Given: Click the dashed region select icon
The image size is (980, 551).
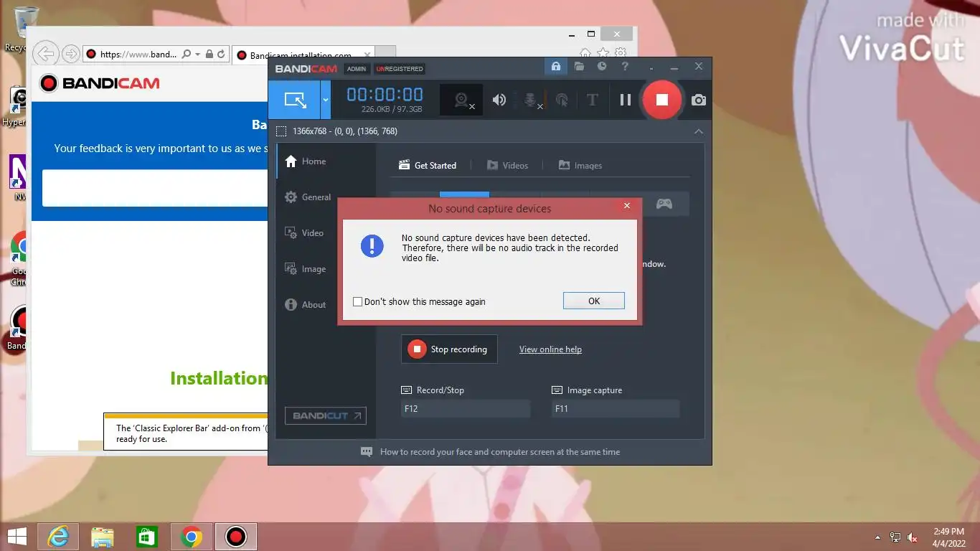Looking at the screenshot, I should click(281, 131).
